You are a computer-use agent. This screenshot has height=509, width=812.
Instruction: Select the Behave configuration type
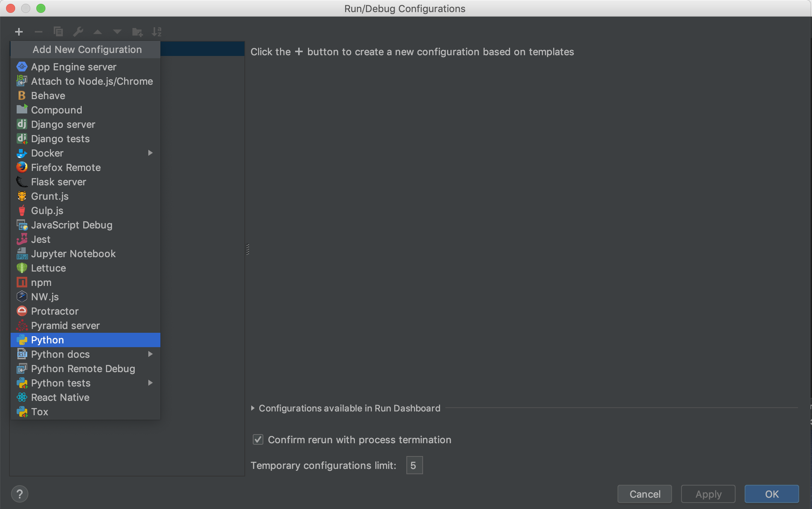coord(48,95)
